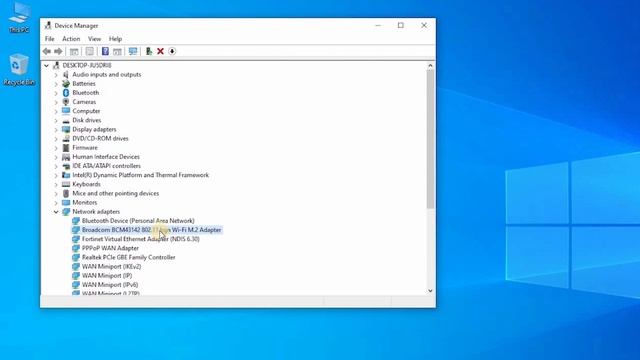
Task: Click the vertical scrollbar thumb
Action: (x=430, y=139)
